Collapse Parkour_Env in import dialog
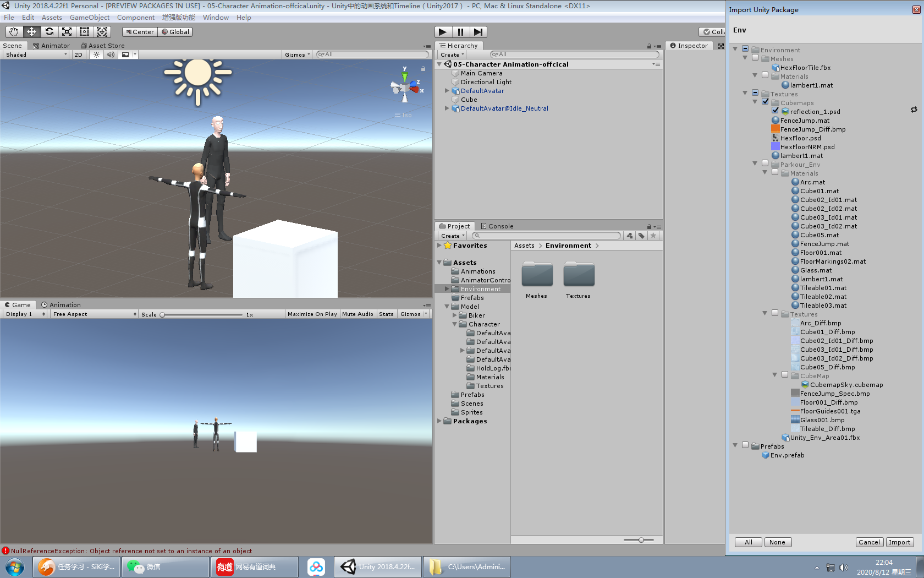The height and width of the screenshot is (578, 924). click(x=755, y=164)
